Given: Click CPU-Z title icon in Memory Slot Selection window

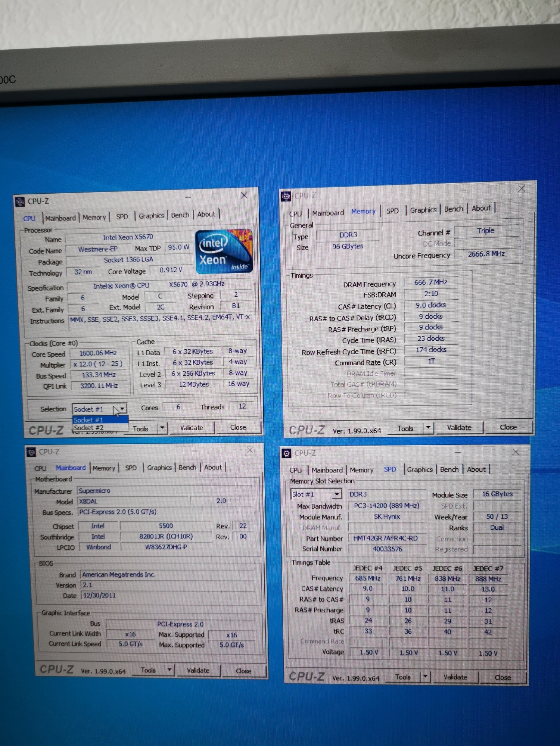Looking at the screenshot, I should point(286,453).
